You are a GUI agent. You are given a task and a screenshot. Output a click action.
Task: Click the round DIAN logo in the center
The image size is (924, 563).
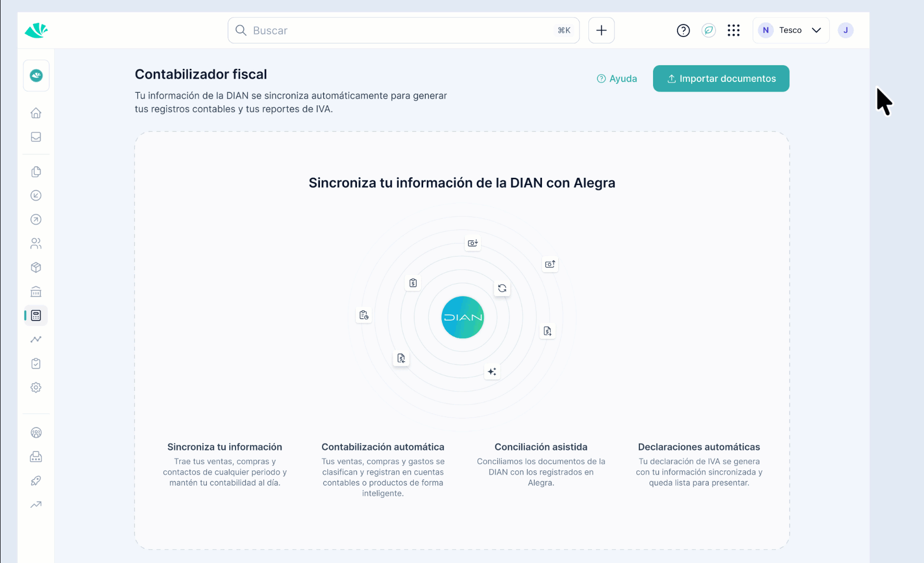[463, 317]
